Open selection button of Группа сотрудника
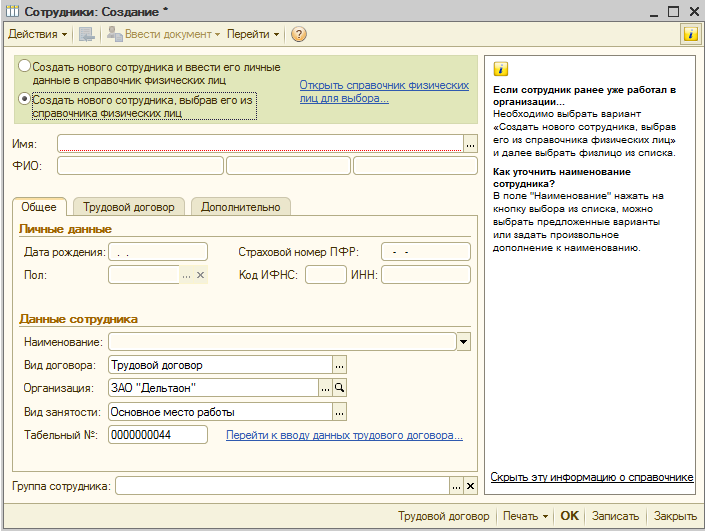The image size is (705, 531). pos(456,486)
